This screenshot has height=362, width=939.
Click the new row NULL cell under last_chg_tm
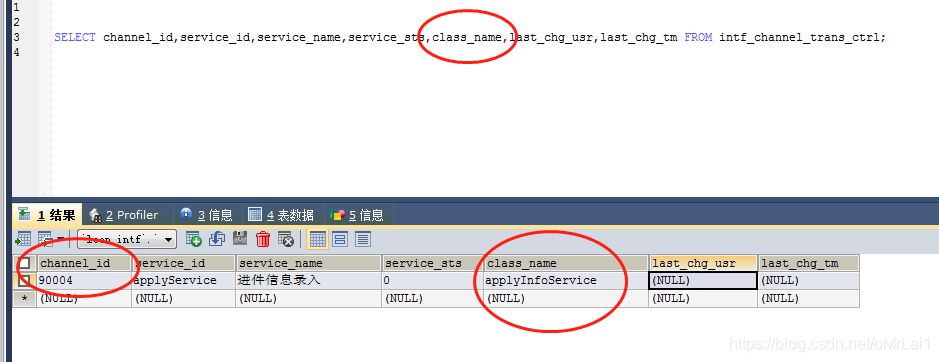click(x=808, y=298)
